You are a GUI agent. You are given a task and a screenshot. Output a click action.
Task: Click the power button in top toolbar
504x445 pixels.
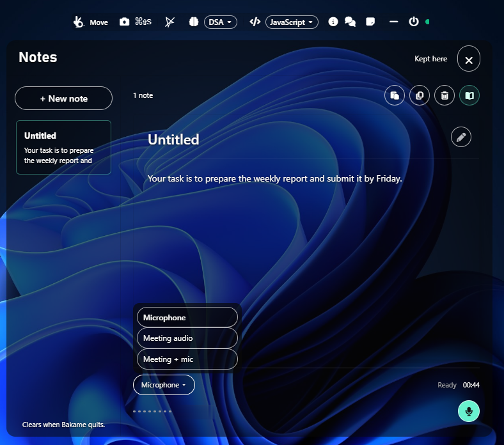[x=414, y=22]
